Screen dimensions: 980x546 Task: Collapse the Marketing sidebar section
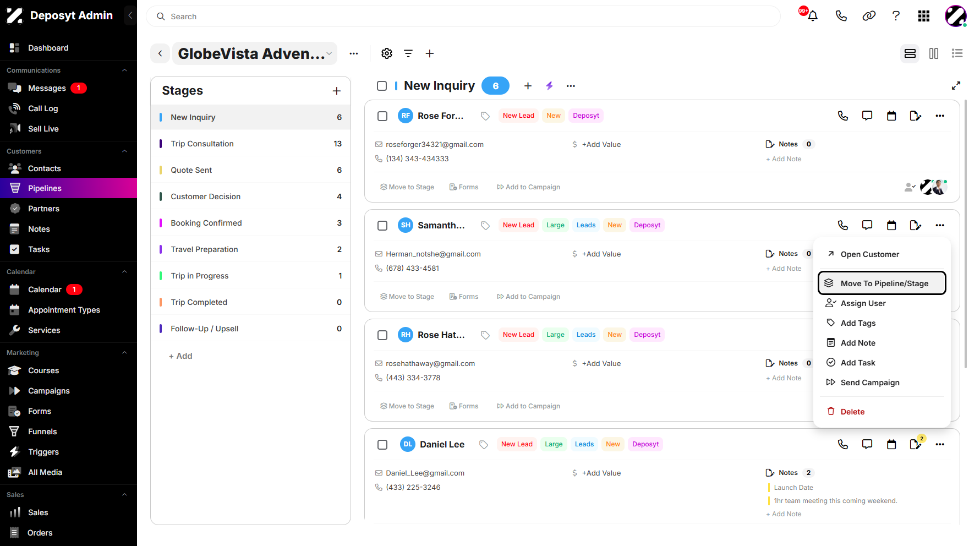pos(124,352)
